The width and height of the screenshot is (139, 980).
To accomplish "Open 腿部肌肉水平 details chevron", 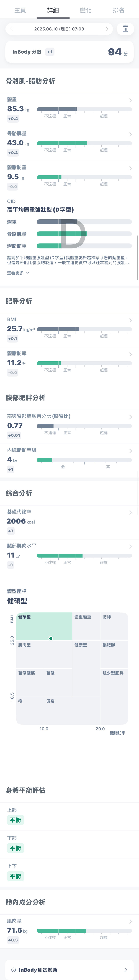I will point(131,546).
